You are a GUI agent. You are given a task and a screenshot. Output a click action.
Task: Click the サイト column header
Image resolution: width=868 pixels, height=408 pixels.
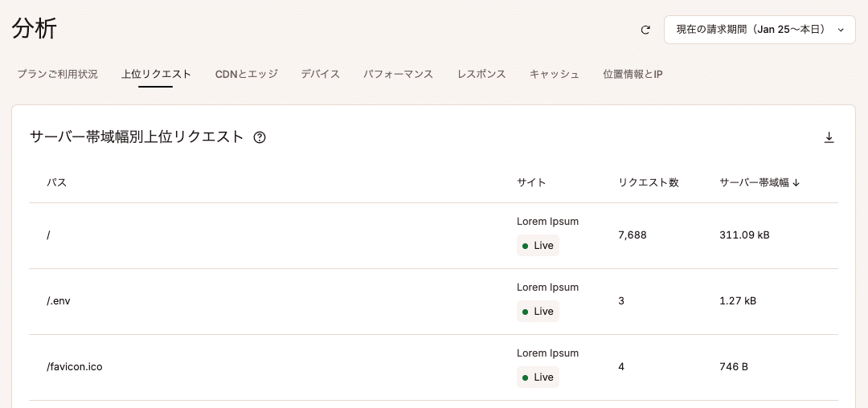(x=531, y=182)
